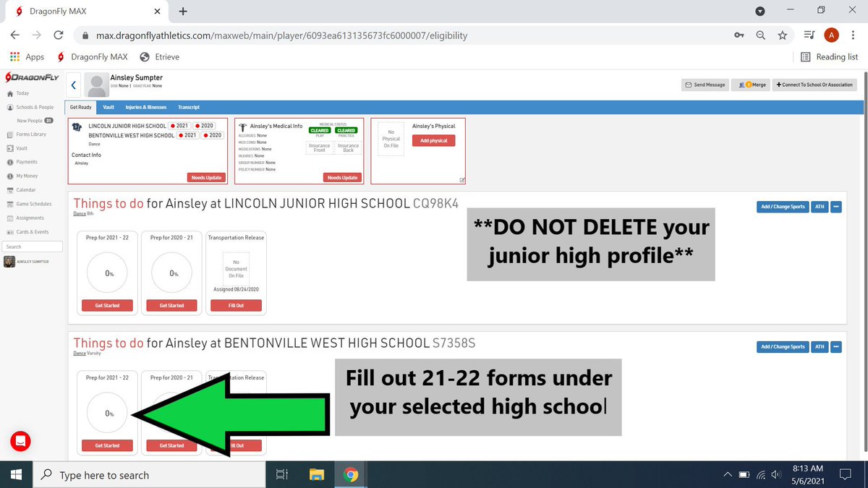
Task: Open the red chat bubble widget
Action: coord(20,440)
